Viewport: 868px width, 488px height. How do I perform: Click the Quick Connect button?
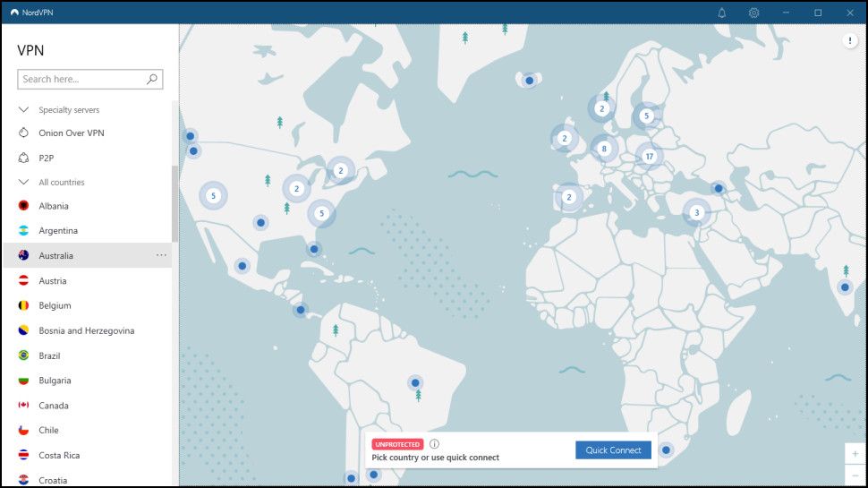(613, 449)
